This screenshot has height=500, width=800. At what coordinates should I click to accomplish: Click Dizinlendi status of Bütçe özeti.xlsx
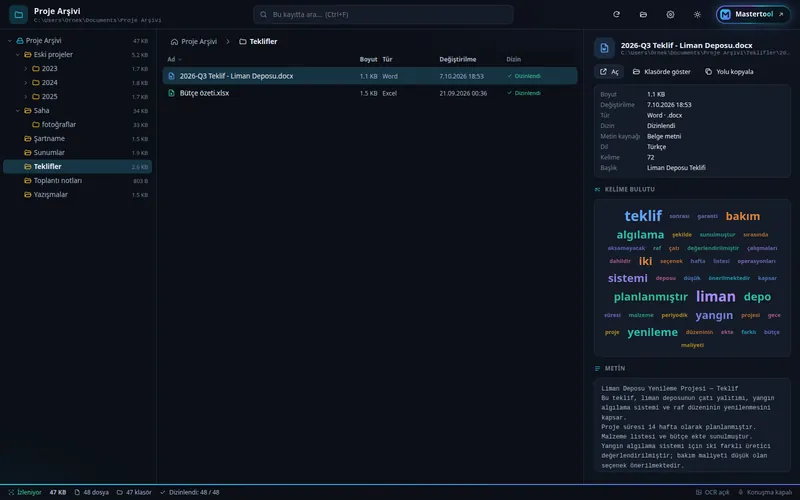coord(524,93)
